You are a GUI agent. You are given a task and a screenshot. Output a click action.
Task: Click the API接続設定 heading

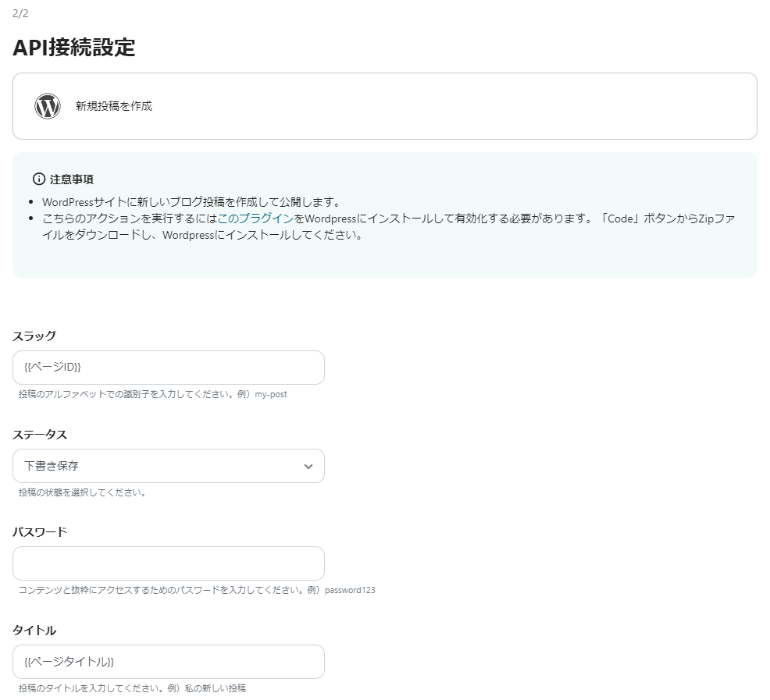(x=74, y=48)
